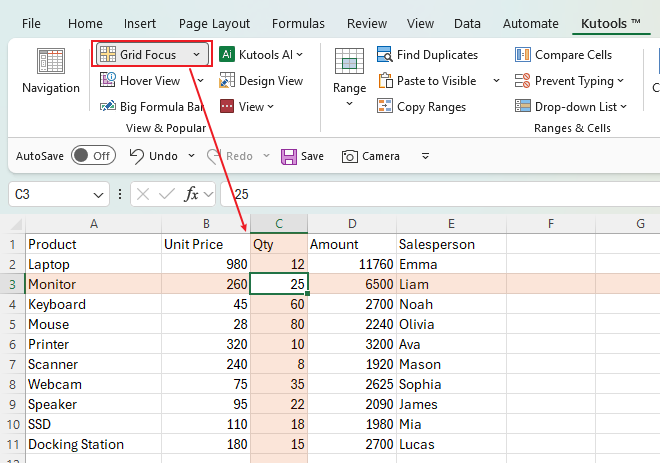
Task: Select the Qty value 80 cell
Action: click(x=279, y=324)
